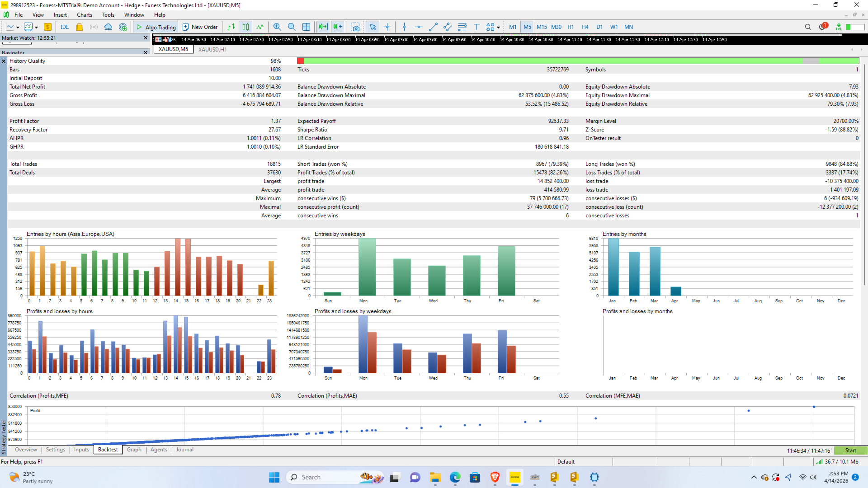Click the New Order button

[200, 27]
